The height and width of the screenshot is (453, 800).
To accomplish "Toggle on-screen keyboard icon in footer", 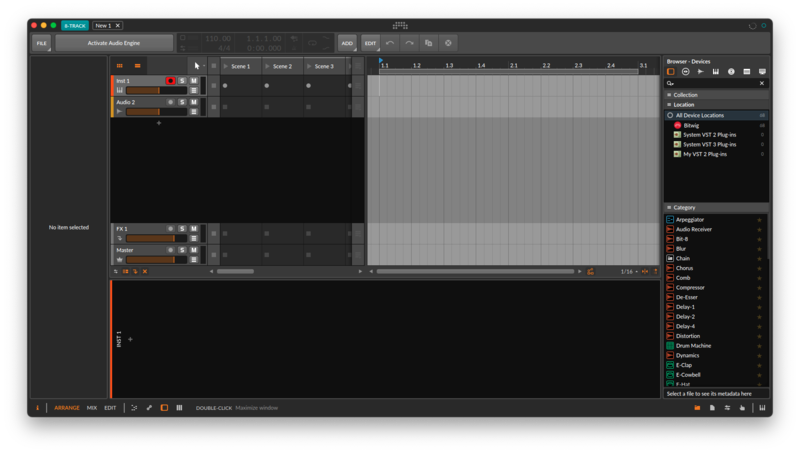I will (762, 408).
